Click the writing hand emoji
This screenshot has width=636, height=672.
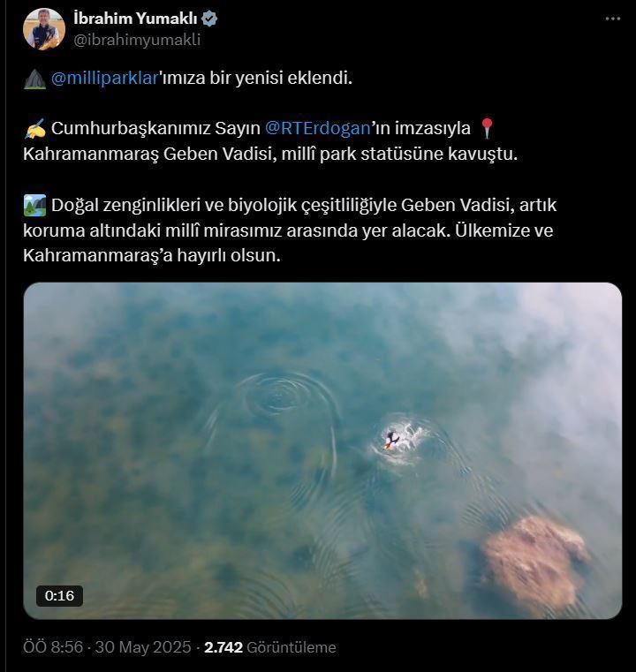coord(35,129)
